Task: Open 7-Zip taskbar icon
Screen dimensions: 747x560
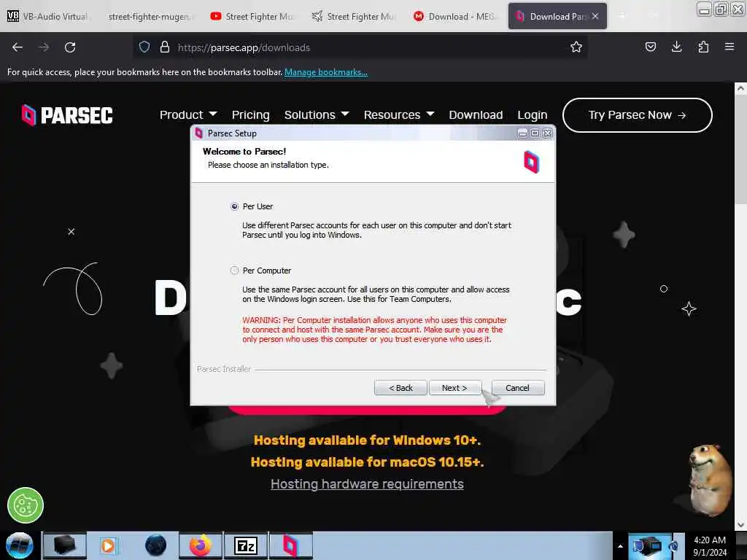Action: tap(246, 545)
